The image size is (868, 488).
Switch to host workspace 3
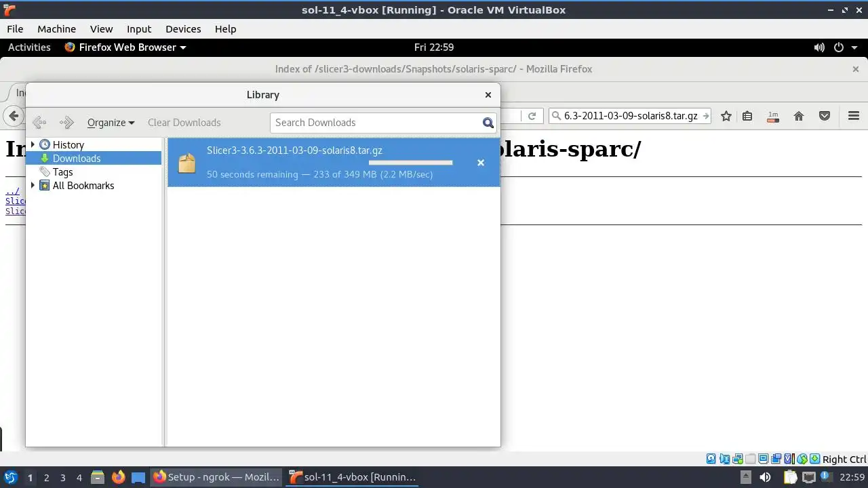(x=62, y=477)
